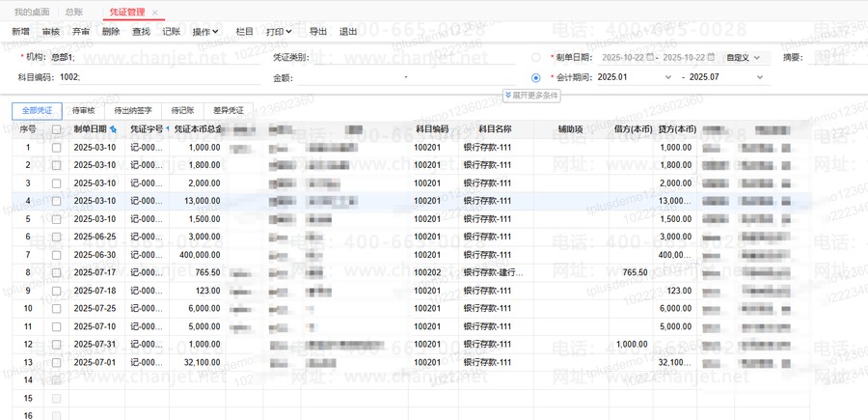Click calendar icon of 制单日期 end date
The height and width of the screenshot is (420, 868).
[x=712, y=58]
